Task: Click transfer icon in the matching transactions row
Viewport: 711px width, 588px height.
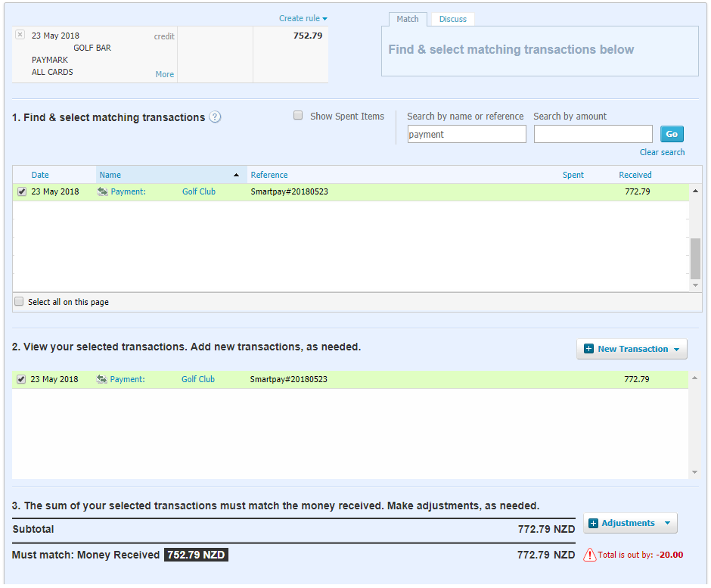Action: (102, 192)
